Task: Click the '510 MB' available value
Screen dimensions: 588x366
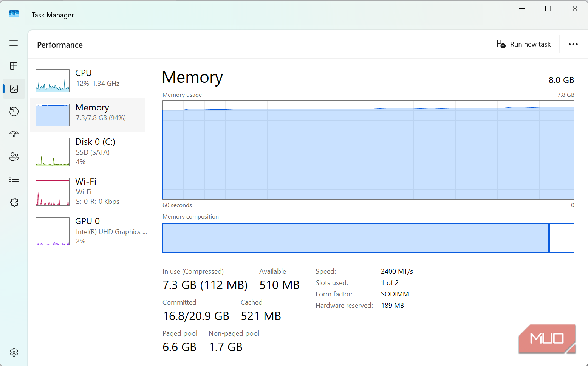Action: pyautogui.click(x=280, y=285)
